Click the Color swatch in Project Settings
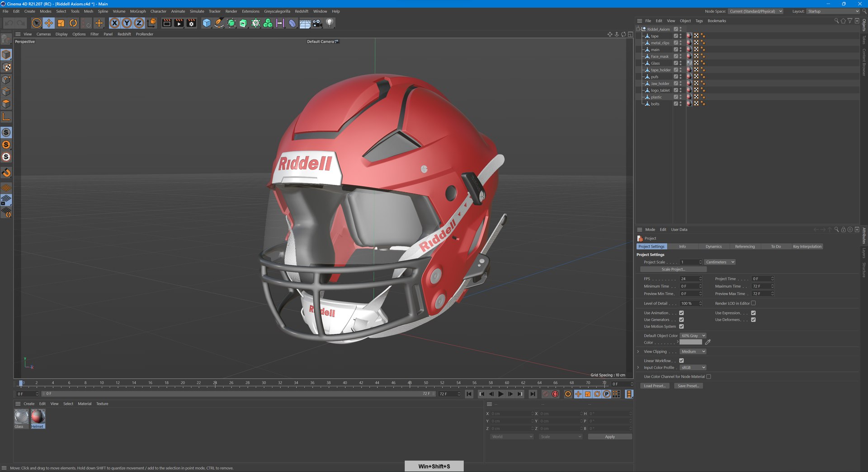The height and width of the screenshot is (472, 868). [x=691, y=342]
